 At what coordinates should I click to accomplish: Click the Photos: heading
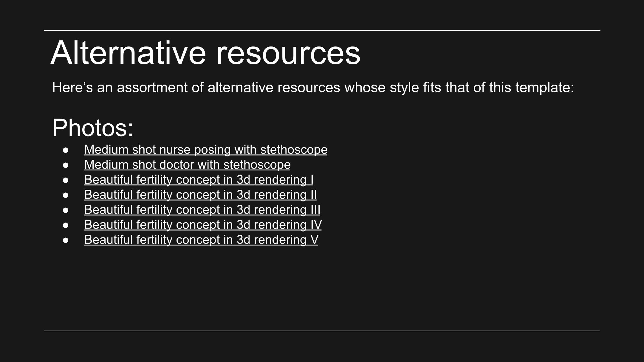coord(93,128)
